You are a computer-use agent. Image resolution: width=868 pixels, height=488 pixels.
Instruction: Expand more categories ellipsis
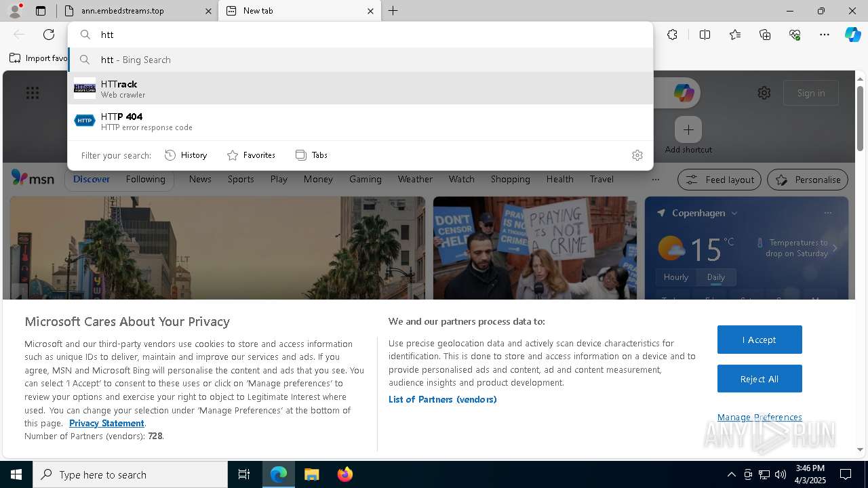click(655, 180)
